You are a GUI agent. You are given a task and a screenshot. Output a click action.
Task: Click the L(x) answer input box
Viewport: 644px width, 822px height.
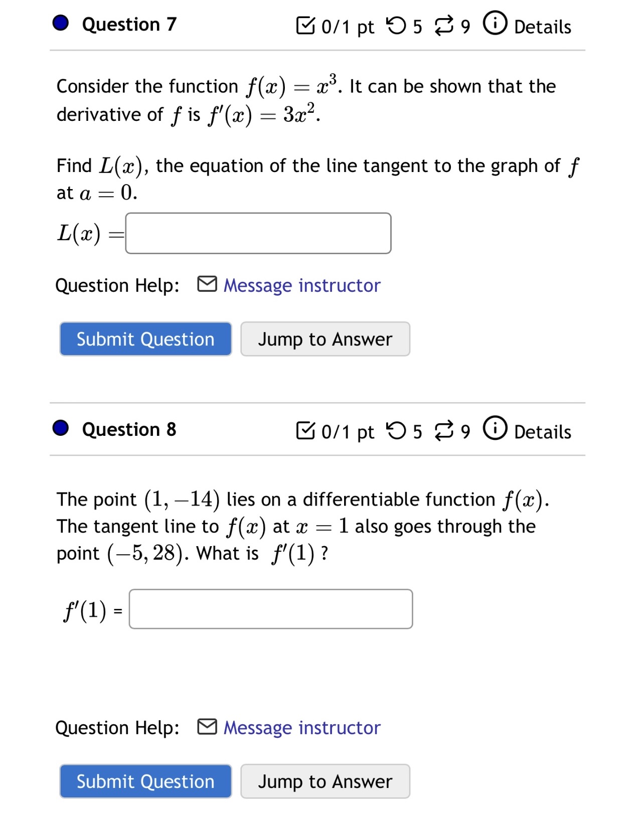[258, 233]
